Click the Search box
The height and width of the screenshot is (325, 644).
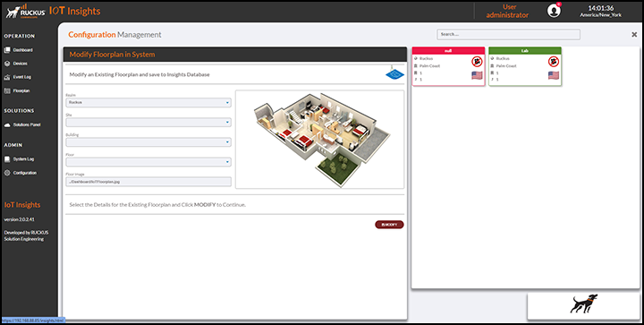point(508,35)
